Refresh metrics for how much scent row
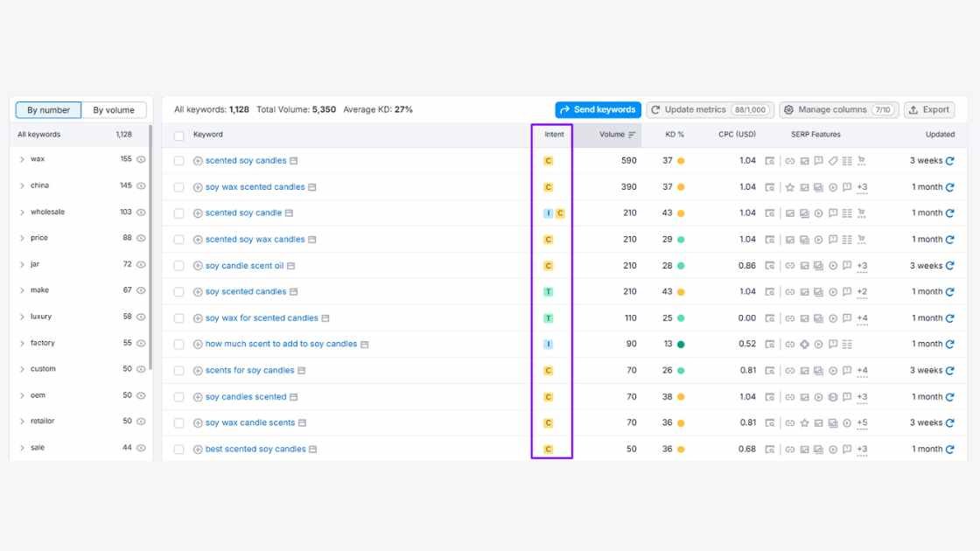Viewport: 980px width, 551px height. [x=950, y=345]
